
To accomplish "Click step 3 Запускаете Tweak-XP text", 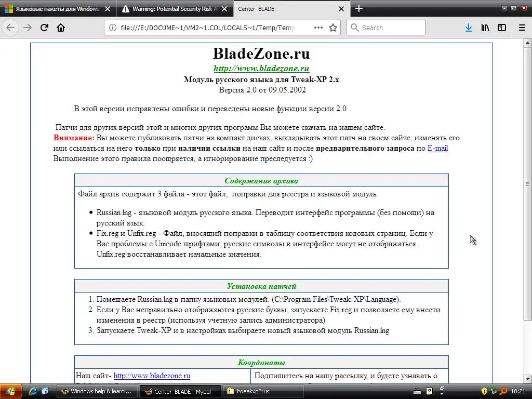I will [243, 330].
